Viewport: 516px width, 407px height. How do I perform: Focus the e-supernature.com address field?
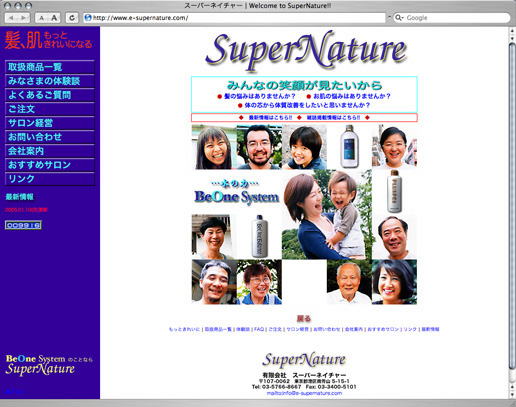[x=235, y=18]
